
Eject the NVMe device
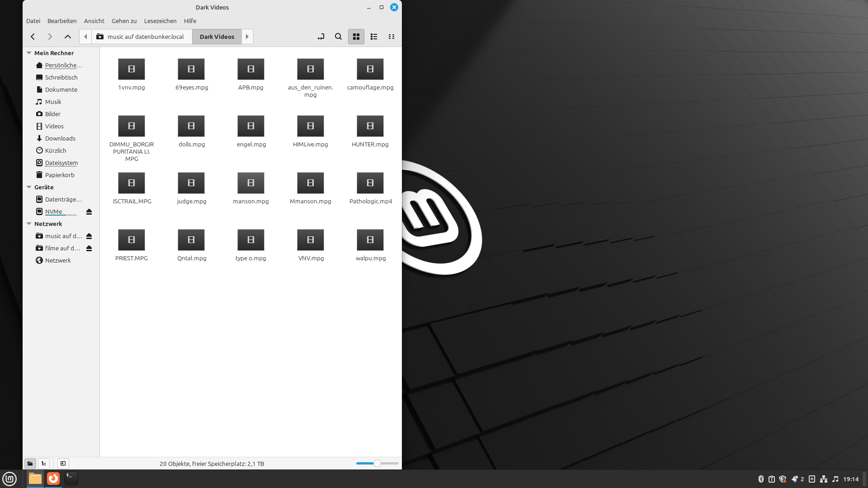(89, 211)
